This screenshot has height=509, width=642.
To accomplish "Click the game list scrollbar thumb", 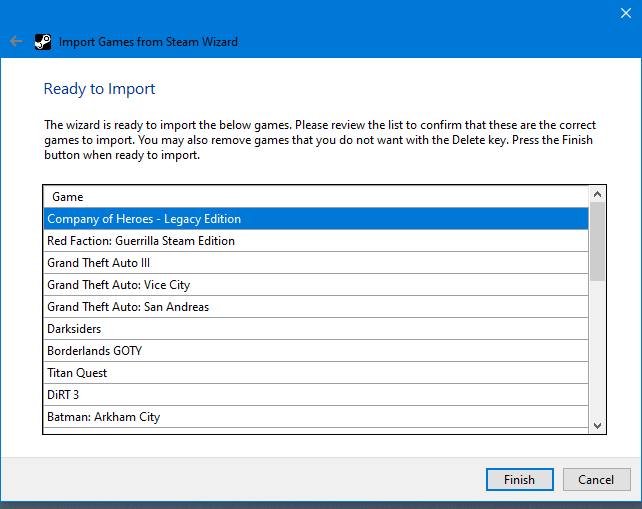I will pyautogui.click(x=597, y=241).
